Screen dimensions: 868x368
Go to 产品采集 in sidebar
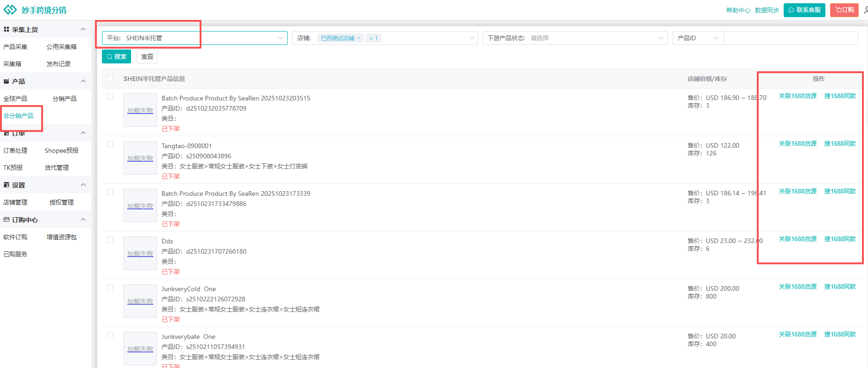tap(15, 47)
